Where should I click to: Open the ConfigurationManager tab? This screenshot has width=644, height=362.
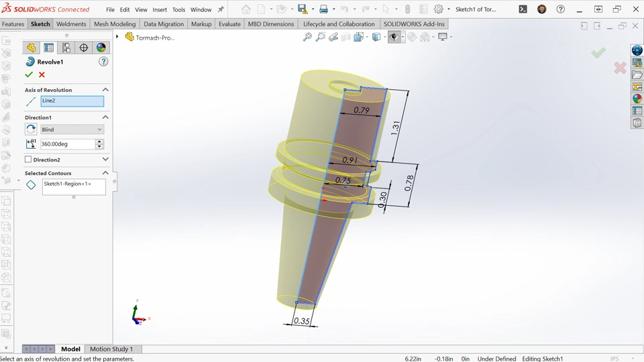tap(66, 48)
